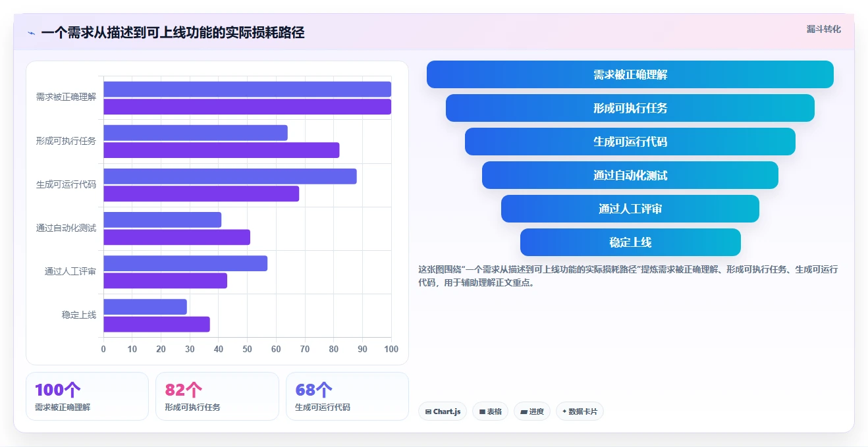868x447 pixels.
Task: Click upper indigo bar for 通过自动化测试
Action: point(162,220)
